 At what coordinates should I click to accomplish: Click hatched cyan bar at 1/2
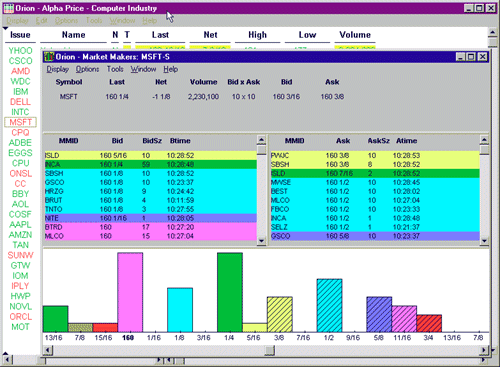[x=329, y=305]
